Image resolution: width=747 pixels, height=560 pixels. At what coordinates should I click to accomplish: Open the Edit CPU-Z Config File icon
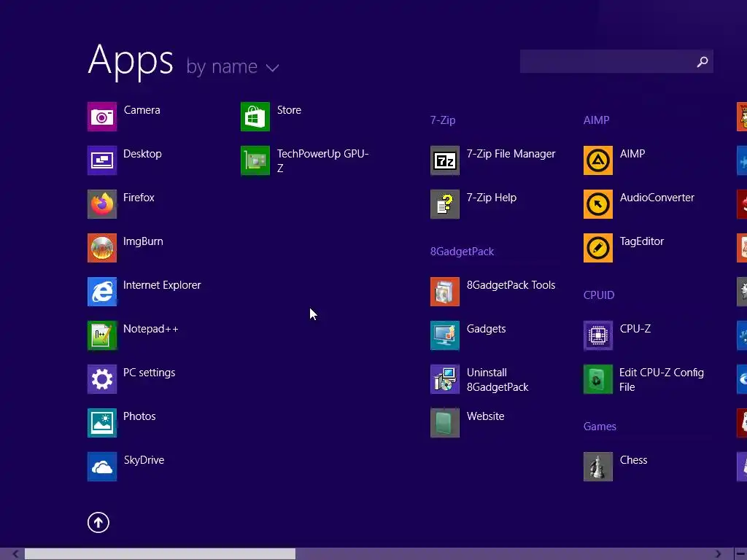(x=598, y=379)
